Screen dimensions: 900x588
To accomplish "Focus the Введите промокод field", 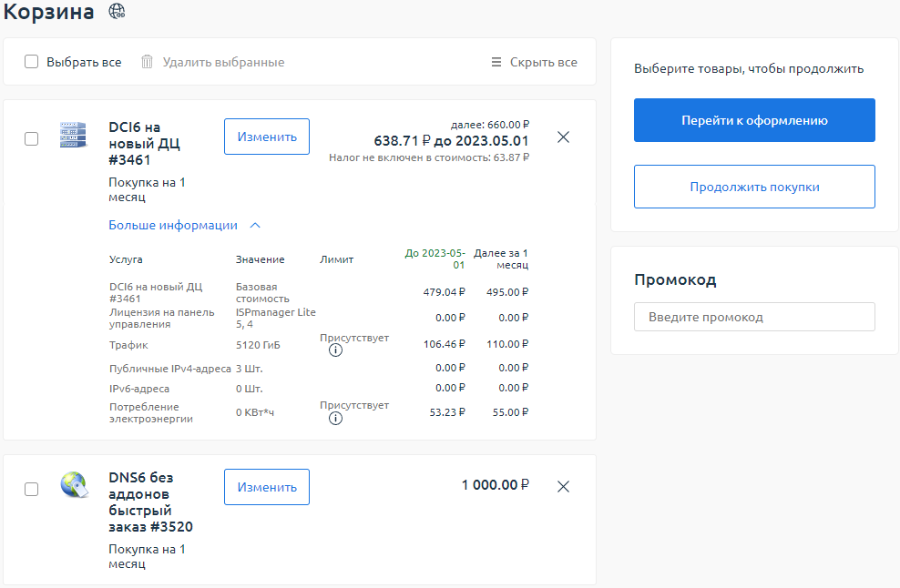I will point(754,318).
